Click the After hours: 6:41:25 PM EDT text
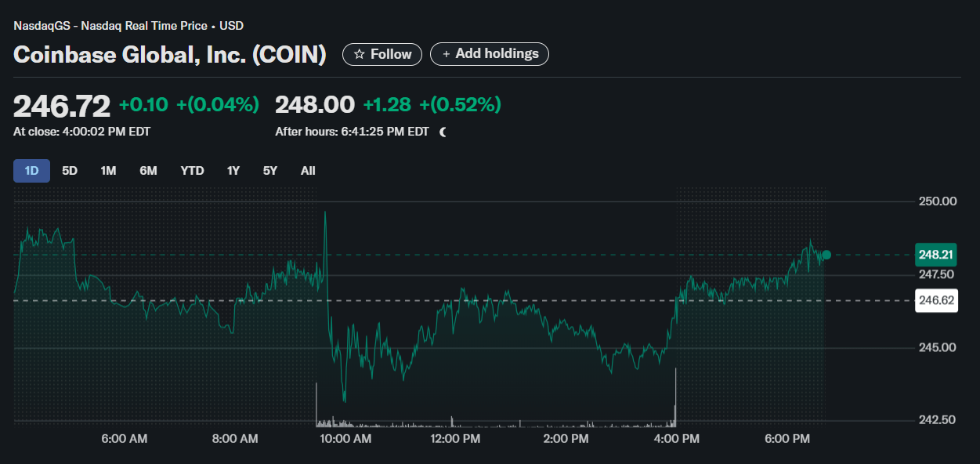 (x=352, y=132)
